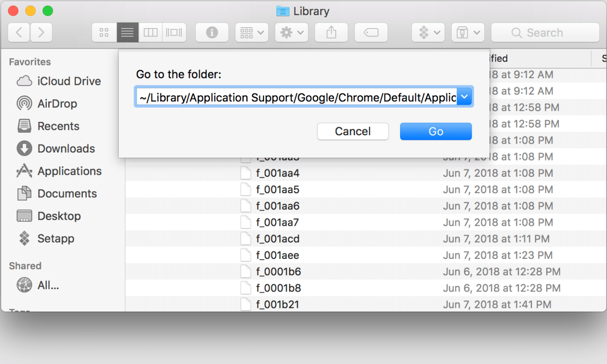Select Applications in the sidebar
This screenshot has height=364, width=607.
pyautogui.click(x=69, y=171)
